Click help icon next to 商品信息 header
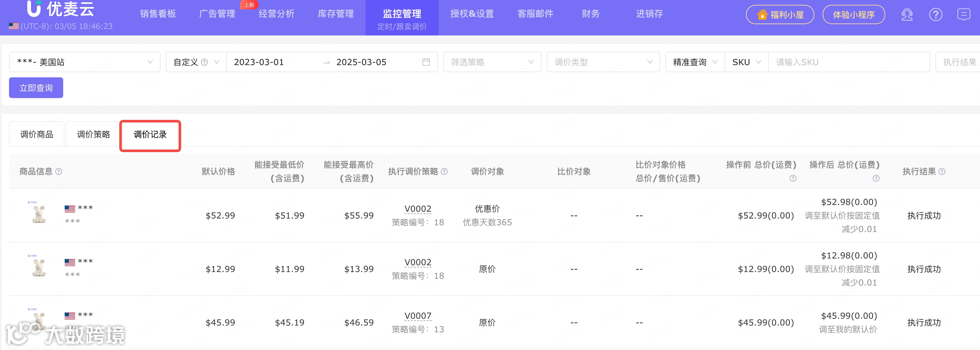Image resolution: width=980 pixels, height=350 pixels. click(59, 171)
